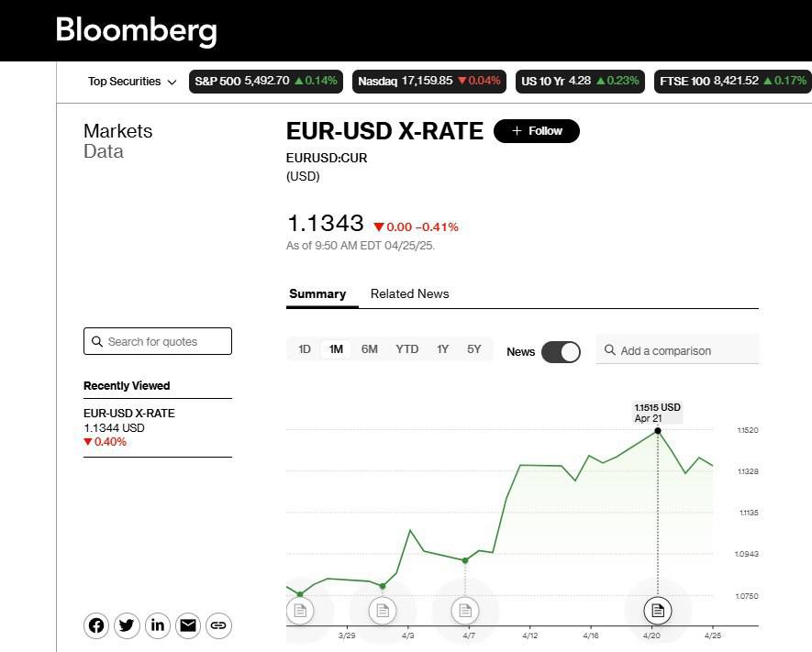Switch chart to 5Y range
Image resolution: width=812 pixels, height=652 pixels.
coord(473,349)
